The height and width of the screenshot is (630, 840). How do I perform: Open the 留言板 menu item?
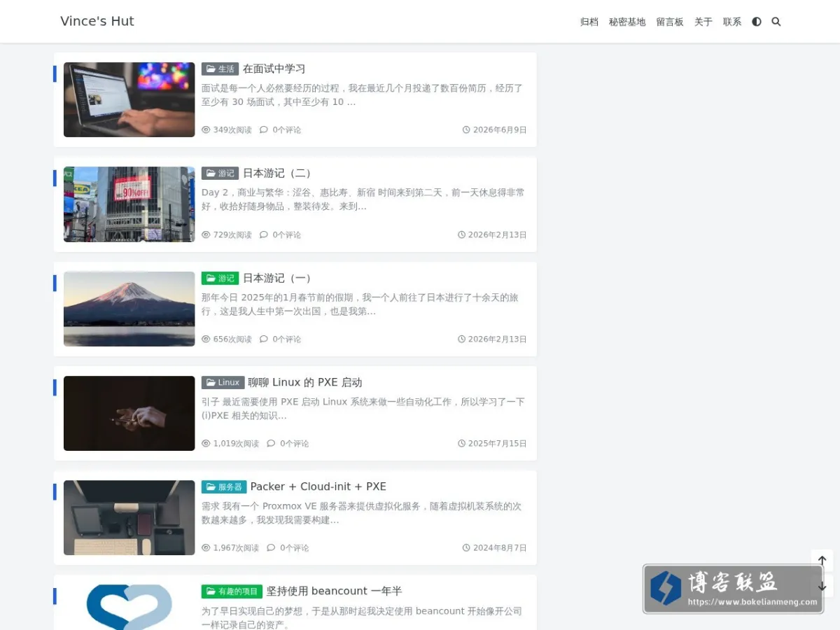click(x=670, y=22)
